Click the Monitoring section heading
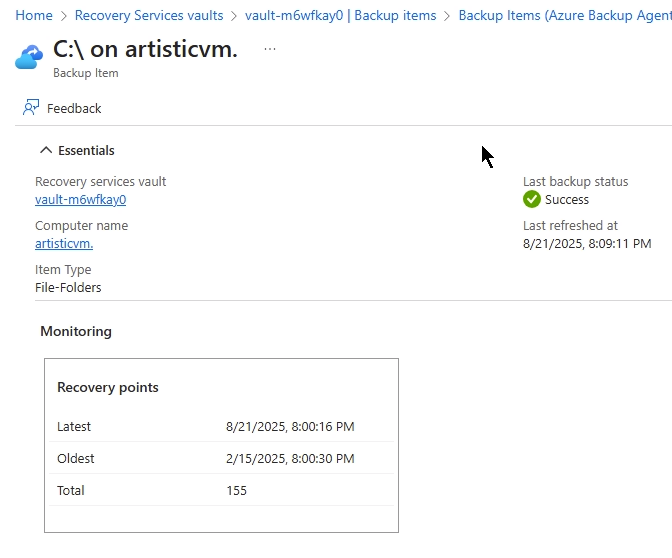Image resolution: width=672 pixels, height=558 pixels. click(x=76, y=331)
